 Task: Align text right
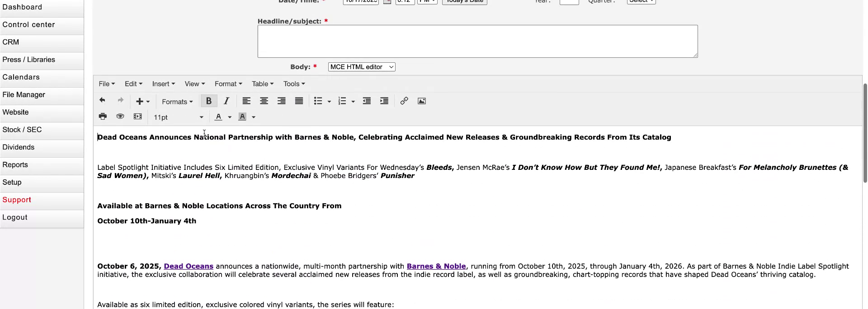click(282, 101)
